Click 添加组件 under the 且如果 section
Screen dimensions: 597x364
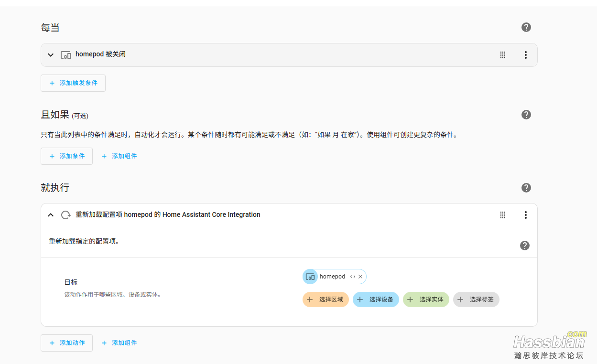coord(119,156)
